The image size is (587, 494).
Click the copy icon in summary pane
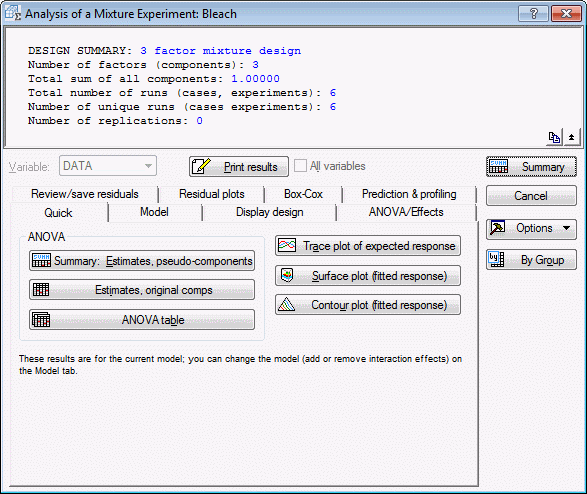point(554,137)
